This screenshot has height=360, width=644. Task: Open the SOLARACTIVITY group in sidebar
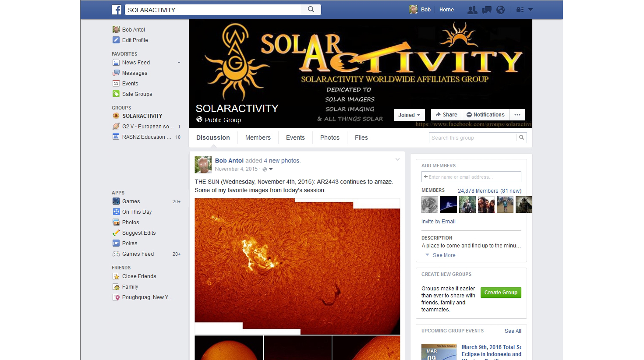[142, 116]
